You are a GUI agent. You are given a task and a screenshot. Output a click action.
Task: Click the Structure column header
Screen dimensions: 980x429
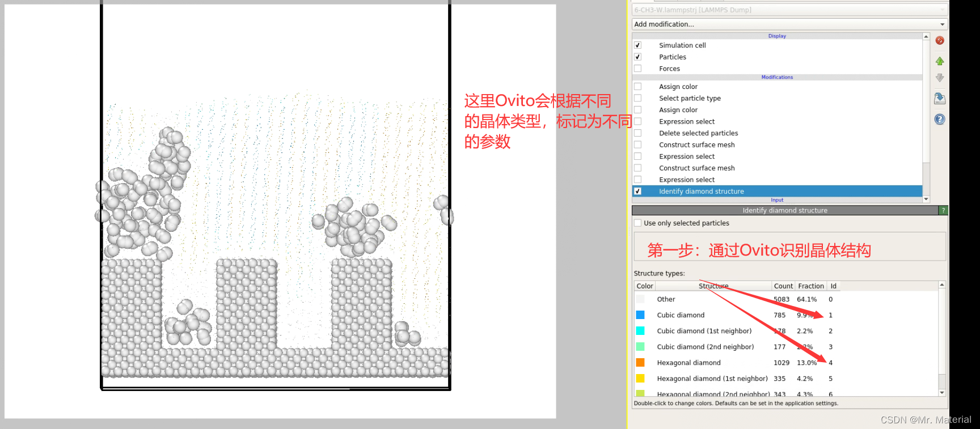click(x=713, y=286)
